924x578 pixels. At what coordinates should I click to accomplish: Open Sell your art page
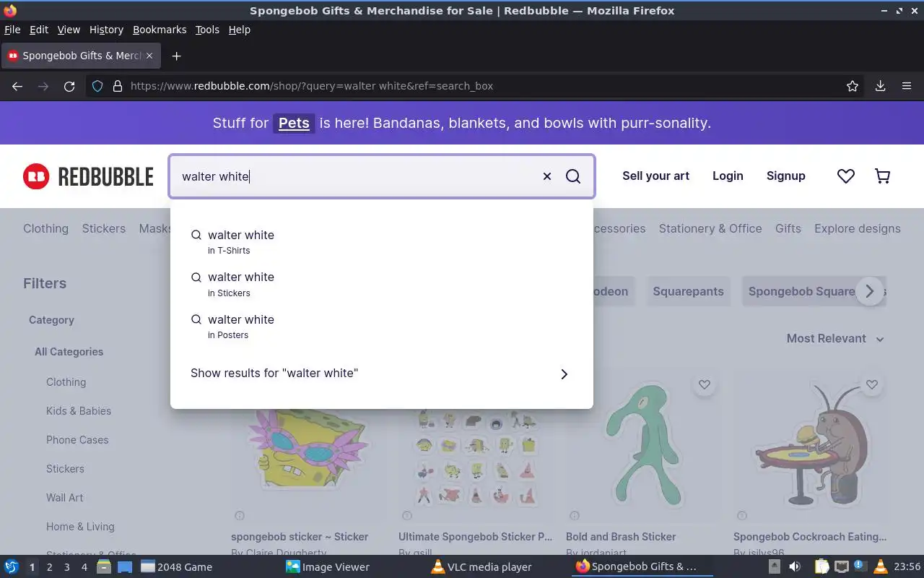pyautogui.click(x=655, y=176)
